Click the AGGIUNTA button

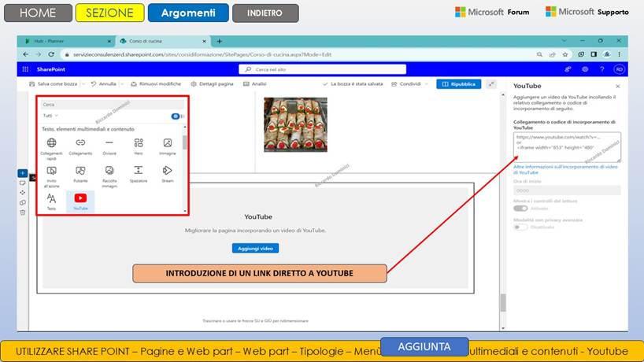tap(424, 347)
